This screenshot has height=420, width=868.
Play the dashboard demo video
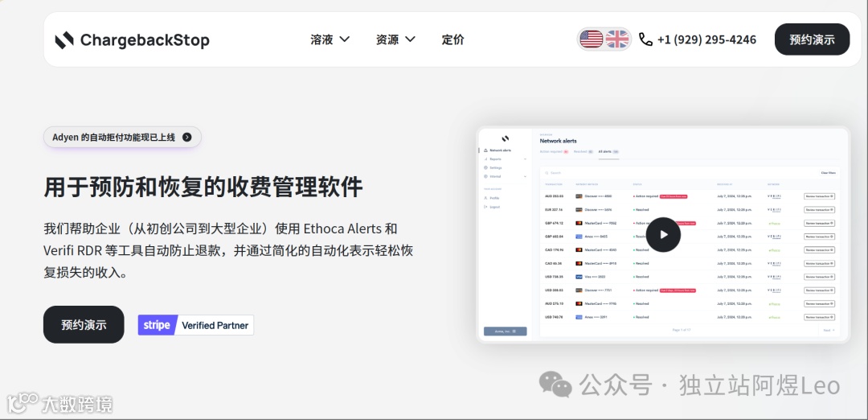[x=663, y=234]
